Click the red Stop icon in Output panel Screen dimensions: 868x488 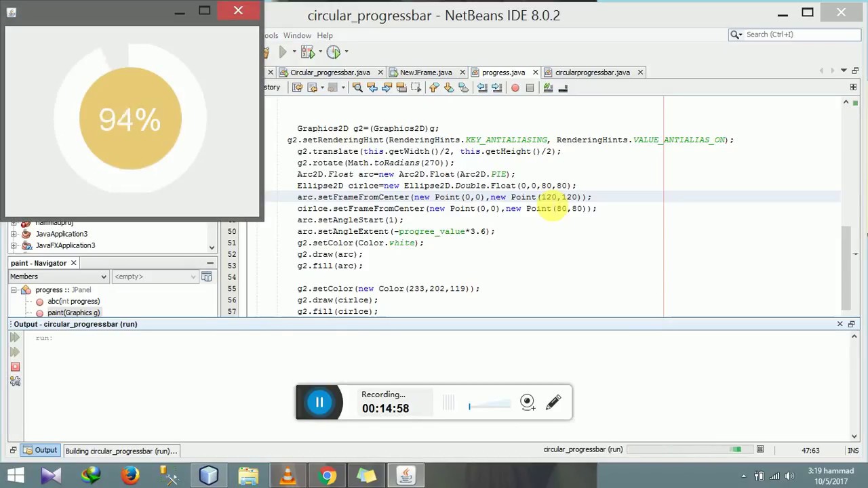click(15, 367)
